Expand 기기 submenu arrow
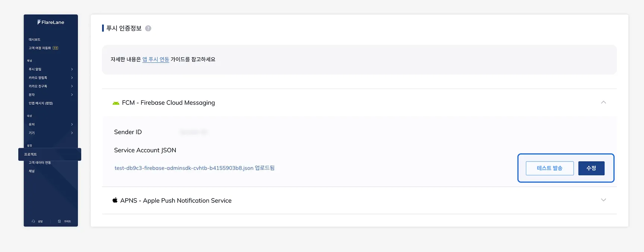644x252 pixels. click(72, 133)
